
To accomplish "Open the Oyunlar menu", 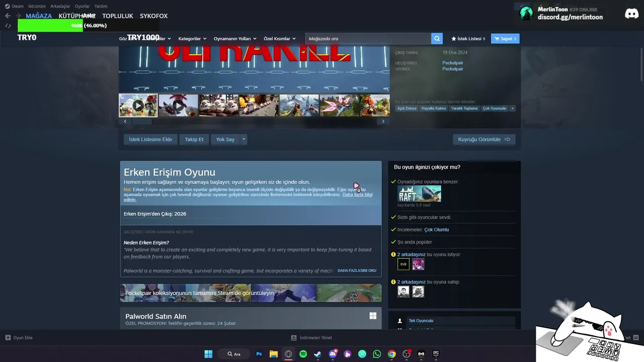I will (83, 6).
